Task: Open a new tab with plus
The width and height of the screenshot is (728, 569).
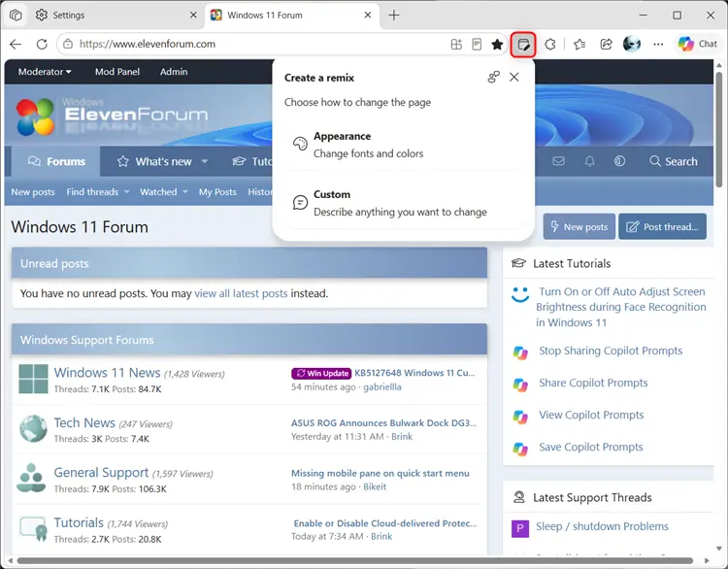Action: tap(394, 16)
